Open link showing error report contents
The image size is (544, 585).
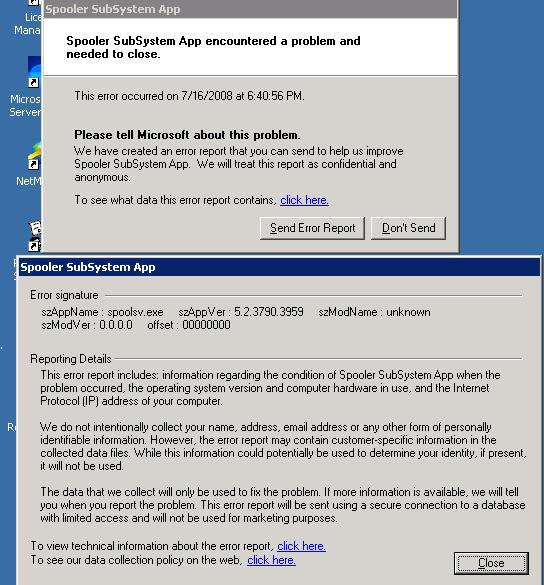coord(304,200)
